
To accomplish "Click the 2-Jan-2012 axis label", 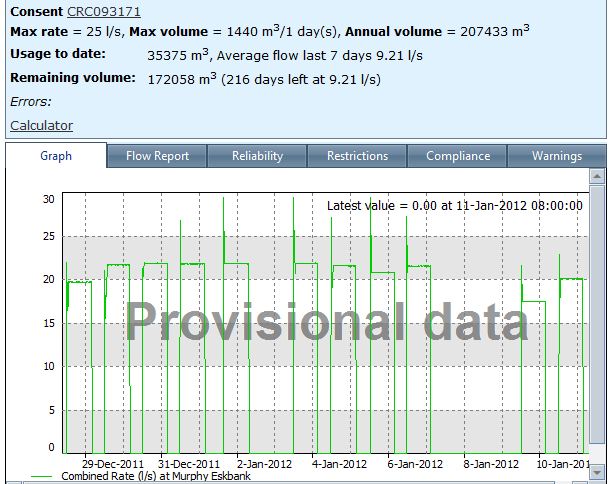I will 264,464.
